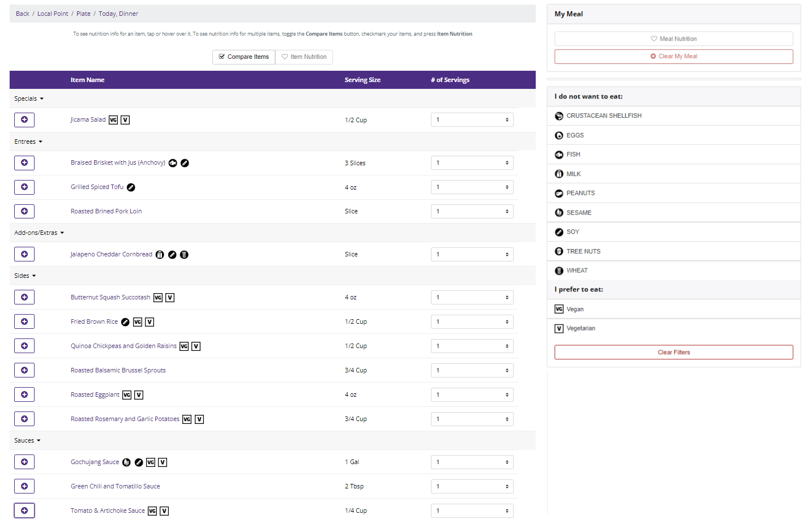807x532 pixels.
Task: Click wheat allergen icon on Jalapeno Cornbread
Action: [184, 255]
